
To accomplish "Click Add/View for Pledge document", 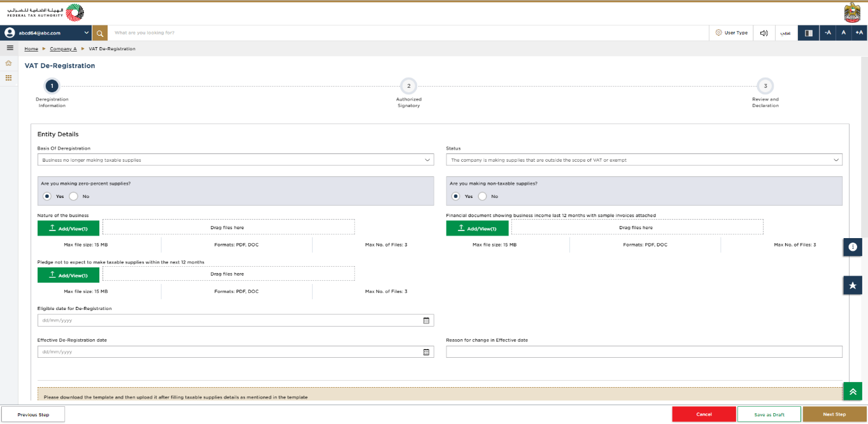I will pyautogui.click(x=68, y=274).
